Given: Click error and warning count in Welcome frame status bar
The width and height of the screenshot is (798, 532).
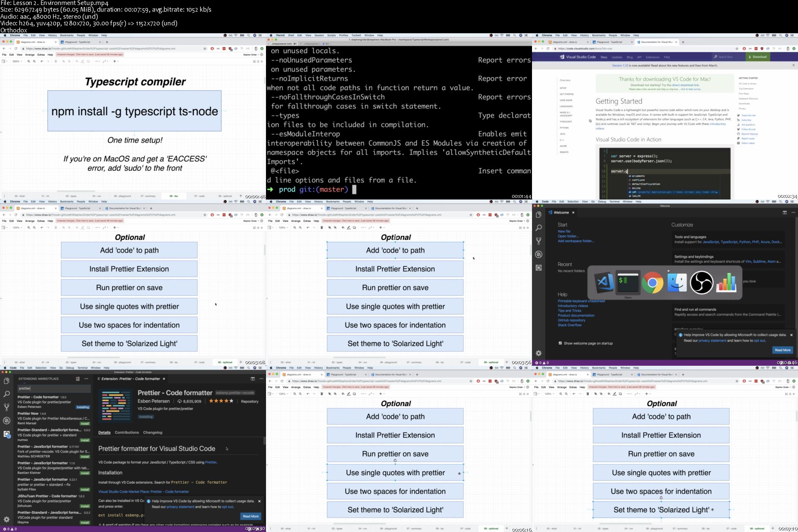Looking at the screenshot, I should click(542, 363).
